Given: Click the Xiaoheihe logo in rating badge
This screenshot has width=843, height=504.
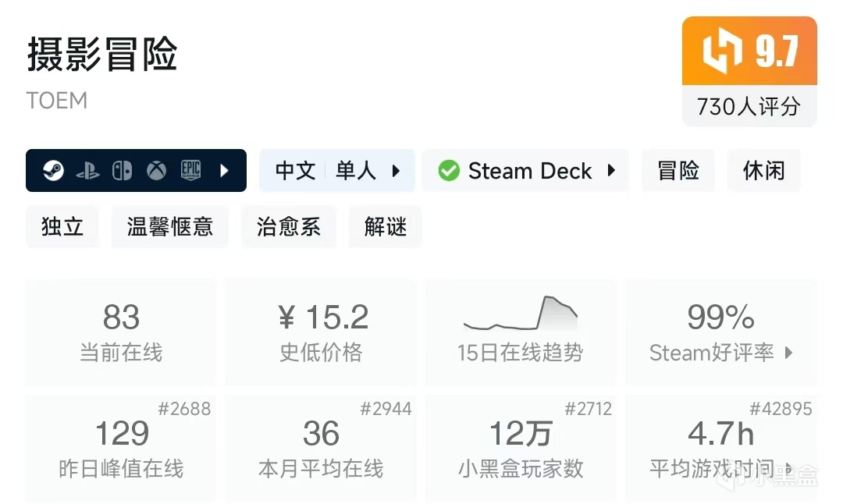Looking at the screenshot, I should [721, 51].
